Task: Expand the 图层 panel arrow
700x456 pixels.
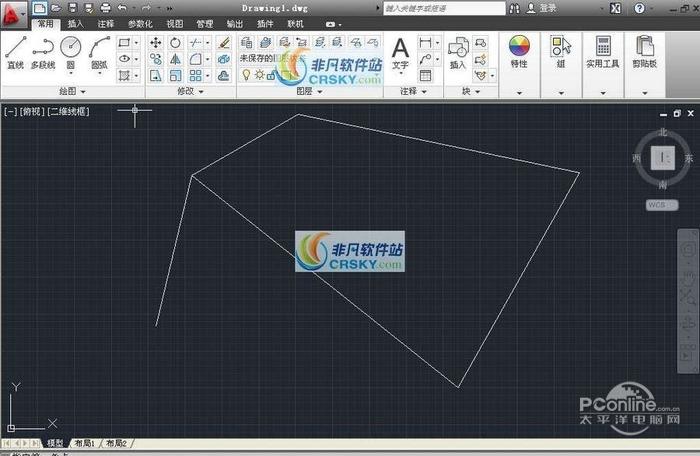Action: click(320, 92)
